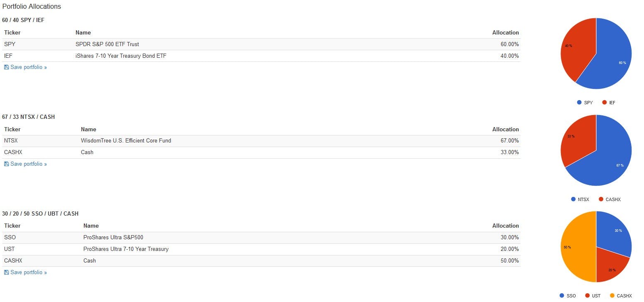Open the Save portfolio link for 67 / 33 NTSX / CASH
Viewport: 644px width, 302px height.
28,164
